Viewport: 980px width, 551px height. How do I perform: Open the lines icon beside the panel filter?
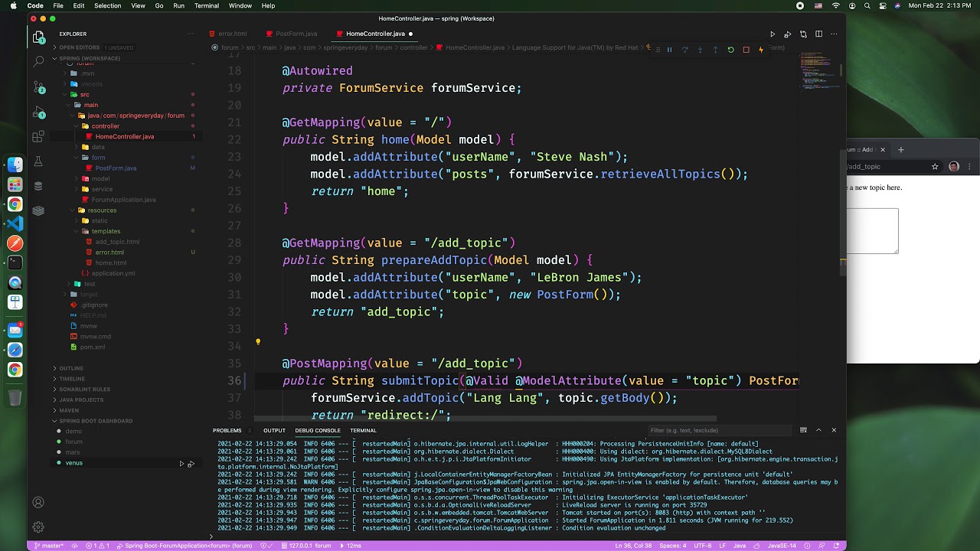click(803, 430)
